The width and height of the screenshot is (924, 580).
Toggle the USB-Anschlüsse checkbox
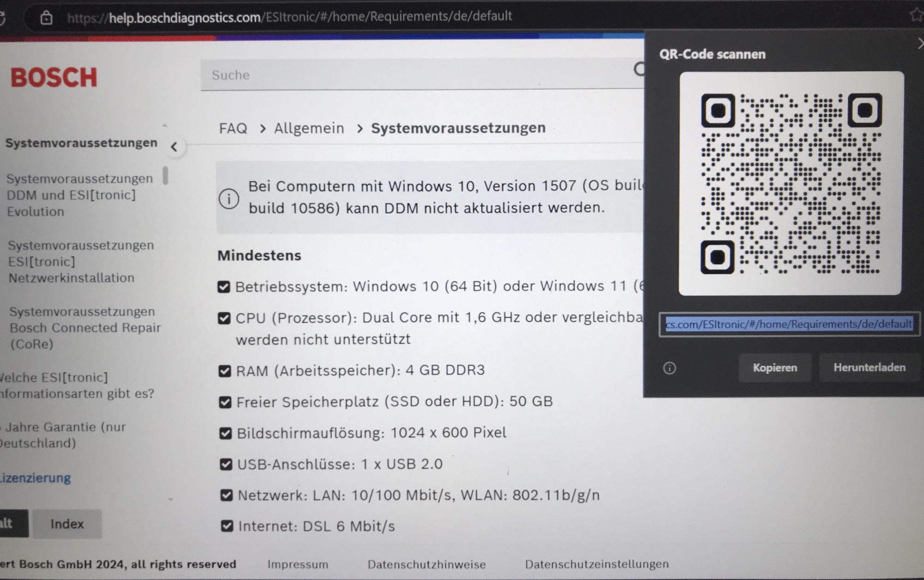[x=226, y=464]
